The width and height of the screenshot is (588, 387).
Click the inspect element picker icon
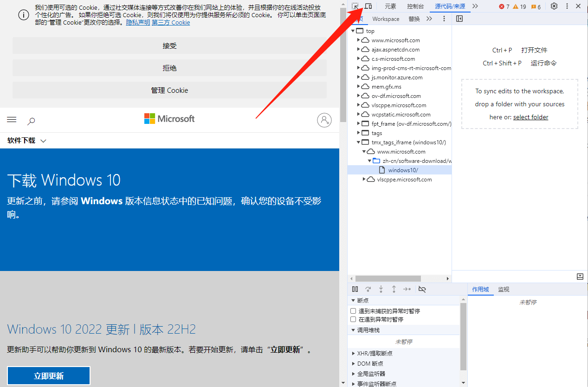click(355, 6)
